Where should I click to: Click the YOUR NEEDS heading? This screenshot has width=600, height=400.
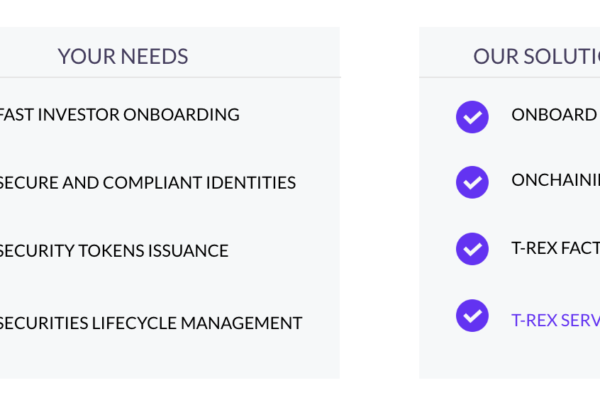123,56
